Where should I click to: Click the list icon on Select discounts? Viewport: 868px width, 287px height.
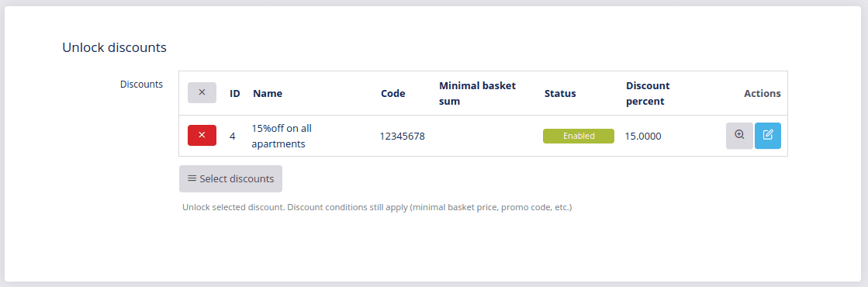[192, 178]
